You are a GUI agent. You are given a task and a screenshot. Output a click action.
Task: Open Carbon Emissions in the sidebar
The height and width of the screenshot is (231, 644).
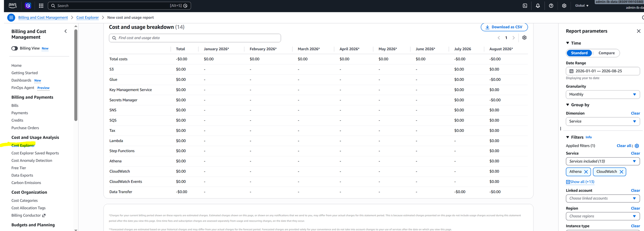(x=26, y=183)
